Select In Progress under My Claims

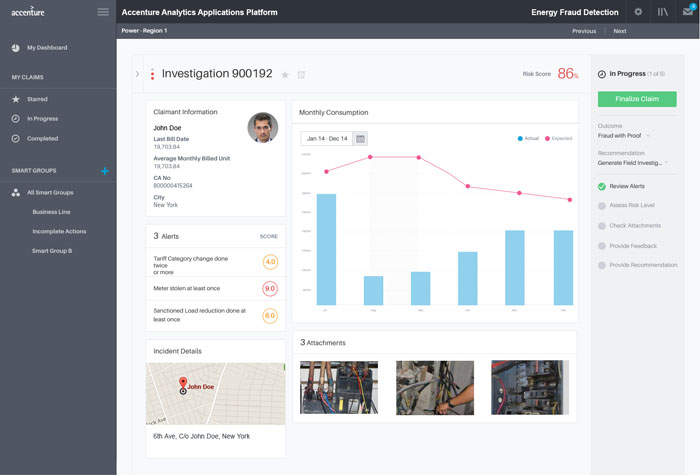pyautogui.click(x=42, y=119)
